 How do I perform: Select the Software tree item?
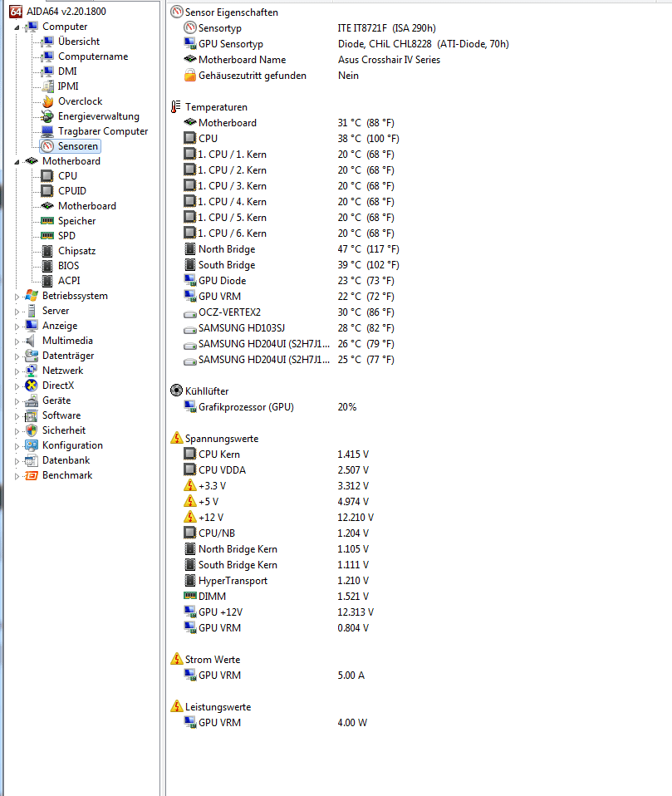point(61,415)
